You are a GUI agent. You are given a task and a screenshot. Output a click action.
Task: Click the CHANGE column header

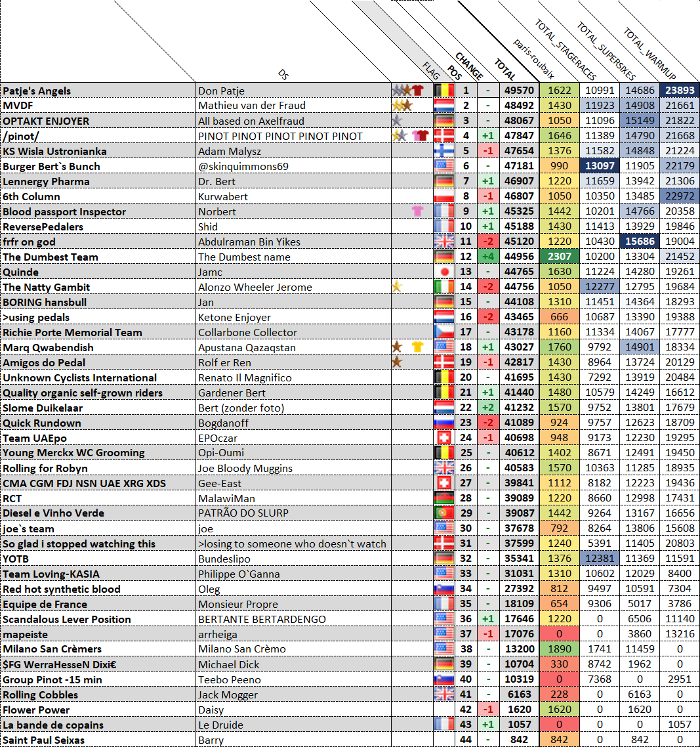point(469,66)
